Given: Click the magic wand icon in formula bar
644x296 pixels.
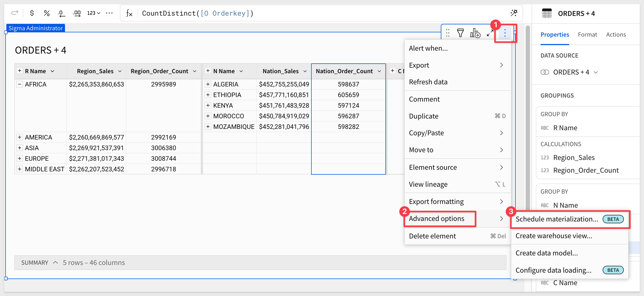Looking at the screenshot, I should pyautogui.click(x=514, y=13).
